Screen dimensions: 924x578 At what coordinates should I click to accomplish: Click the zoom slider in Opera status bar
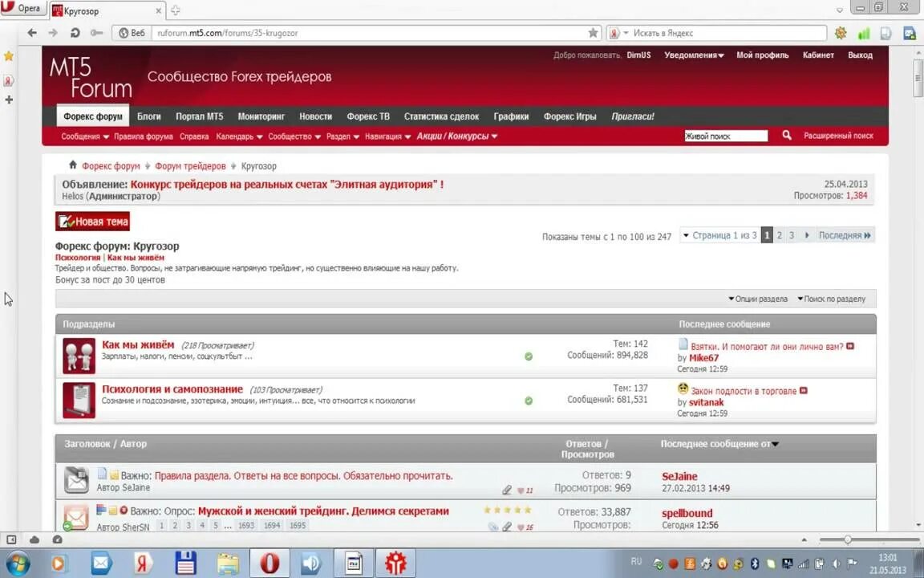click(847, 539)
